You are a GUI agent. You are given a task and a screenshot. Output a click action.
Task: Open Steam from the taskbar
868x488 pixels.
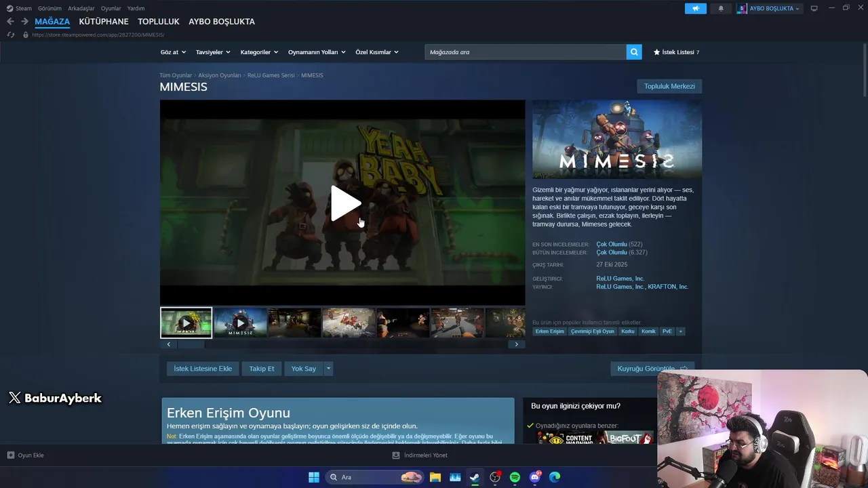[475, 477]
